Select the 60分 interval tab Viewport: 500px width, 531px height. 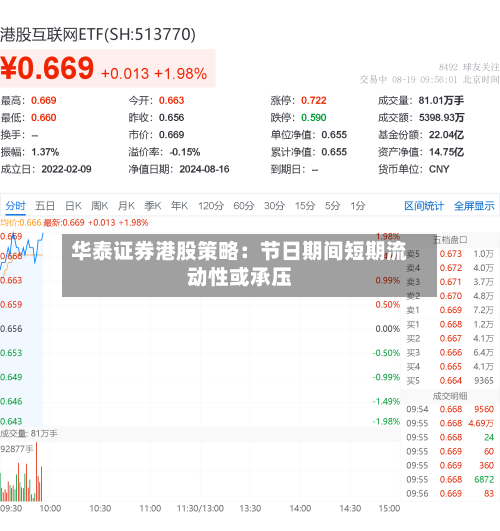pos(244,206)
